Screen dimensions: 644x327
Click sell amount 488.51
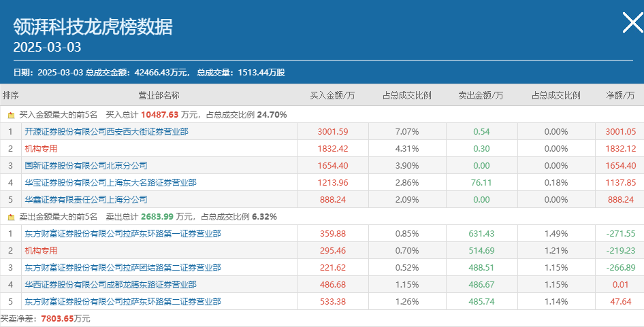click(x=481, y=268)
